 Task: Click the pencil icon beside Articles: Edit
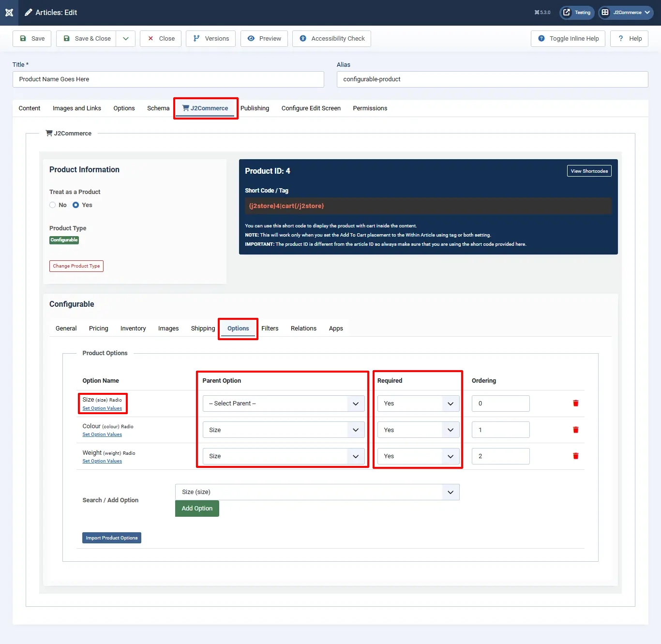[x=29, y=13]
